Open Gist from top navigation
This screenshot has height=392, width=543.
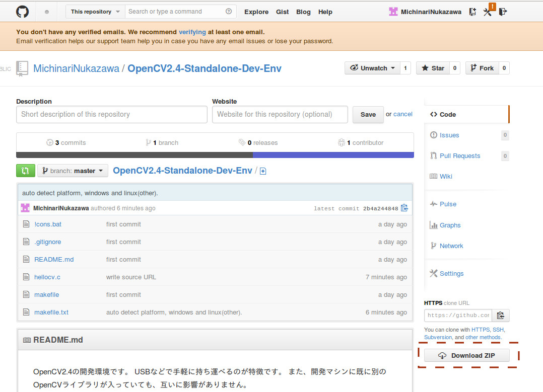282,12
